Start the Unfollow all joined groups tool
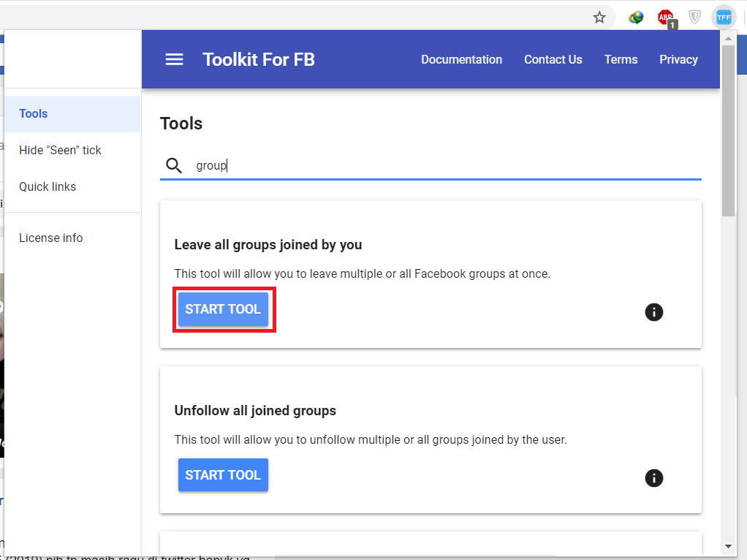 (223, 474)
